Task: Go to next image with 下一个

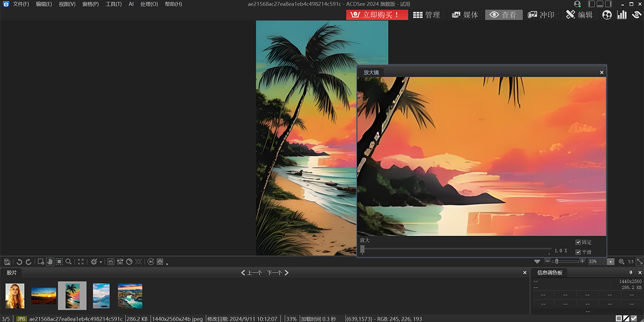Action: pyautogui.click(x=277, y=273)
